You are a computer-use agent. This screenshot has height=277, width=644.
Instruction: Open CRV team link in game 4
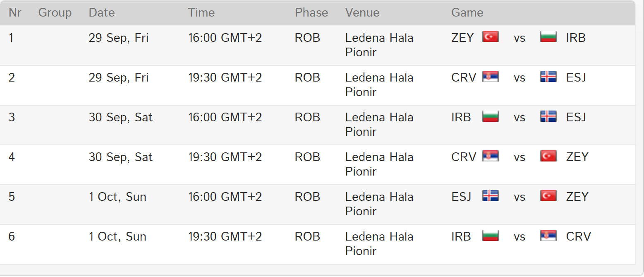point(464,157)
